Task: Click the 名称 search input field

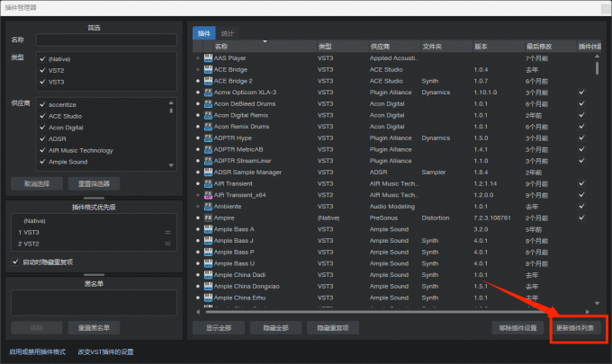Action: click(x=105, y=40)
